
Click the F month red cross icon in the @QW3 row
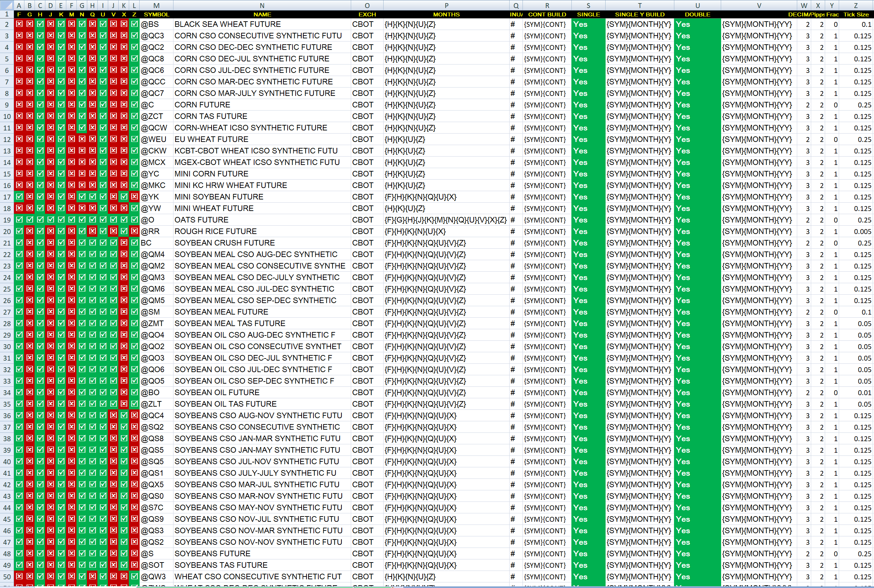click(x=19, y=576)
